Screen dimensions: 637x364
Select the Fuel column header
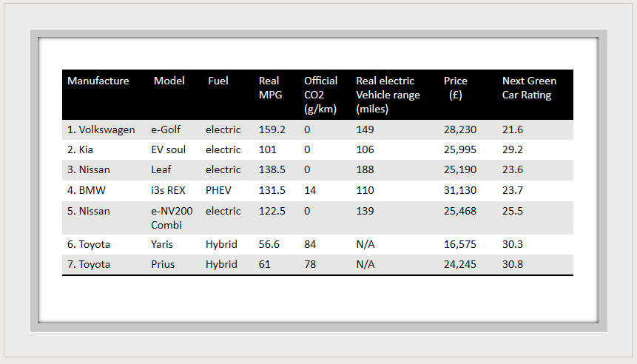[218, 81]
